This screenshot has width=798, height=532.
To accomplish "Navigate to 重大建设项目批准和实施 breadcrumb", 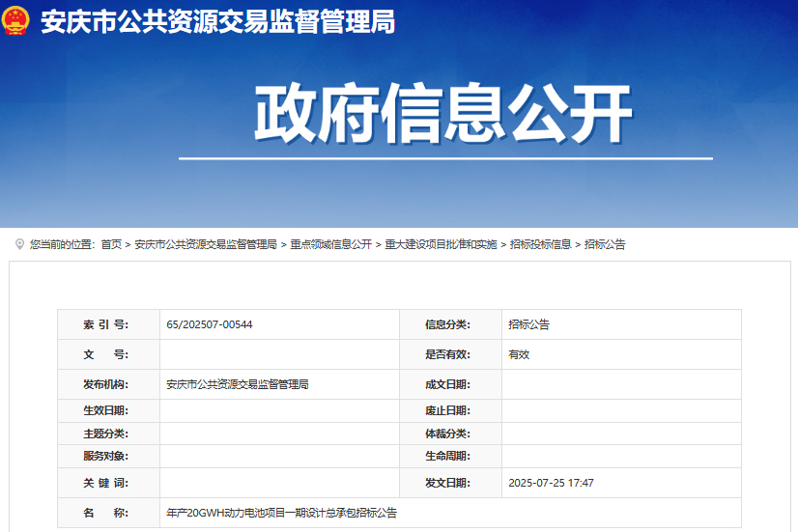I will click(441, 245).
